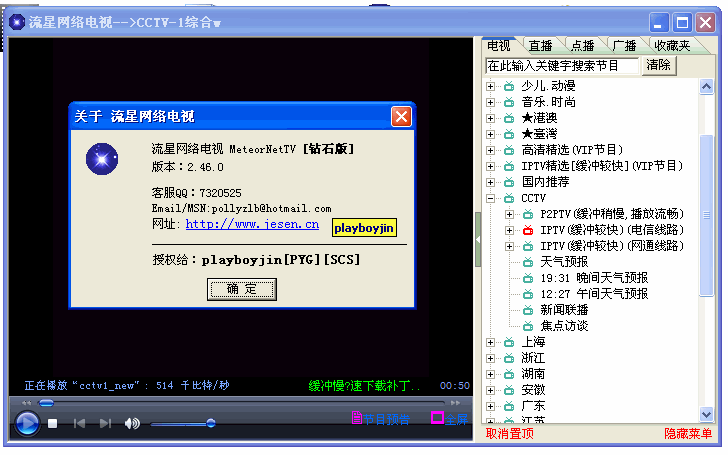Click 取消置顶 to unpin window
This screenshot has width=728, height=455.
tap(509, 434)
